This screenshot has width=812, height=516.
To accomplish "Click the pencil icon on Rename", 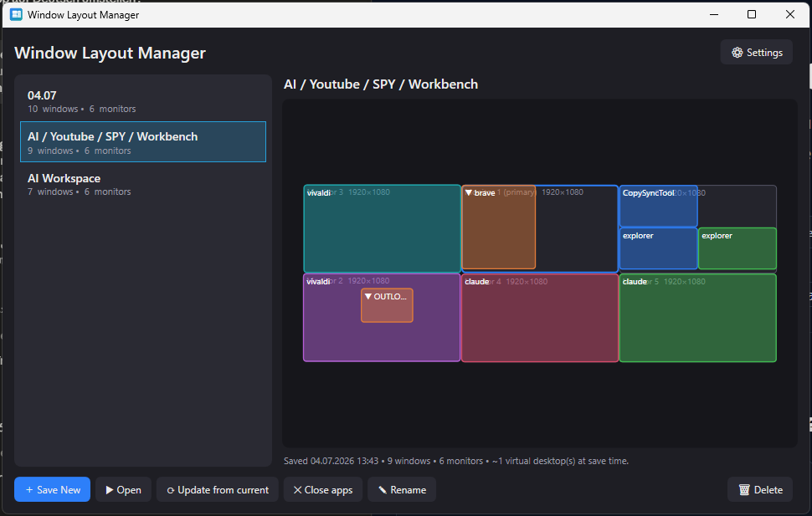I will pyautogui.click(x=383, y=489).
